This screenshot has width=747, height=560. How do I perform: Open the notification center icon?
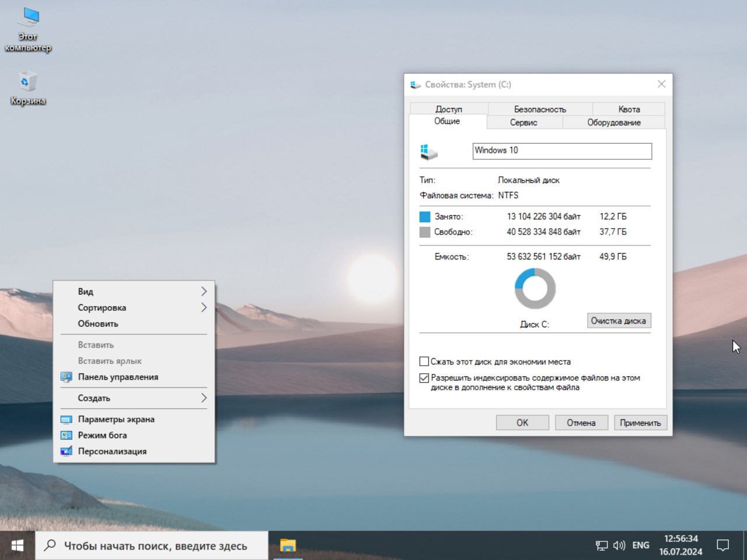(x=723, y=545)
